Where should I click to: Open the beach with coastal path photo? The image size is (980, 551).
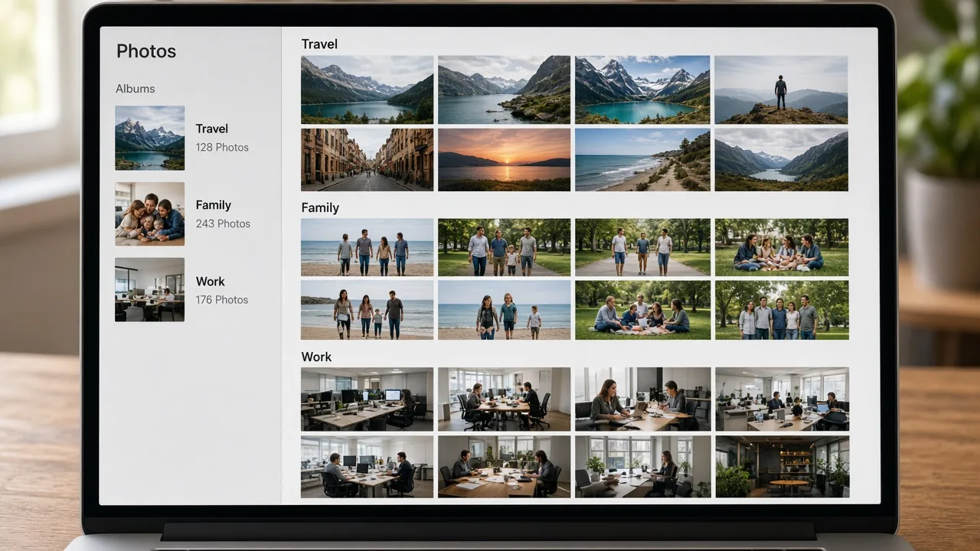click(x=642, y=159)
